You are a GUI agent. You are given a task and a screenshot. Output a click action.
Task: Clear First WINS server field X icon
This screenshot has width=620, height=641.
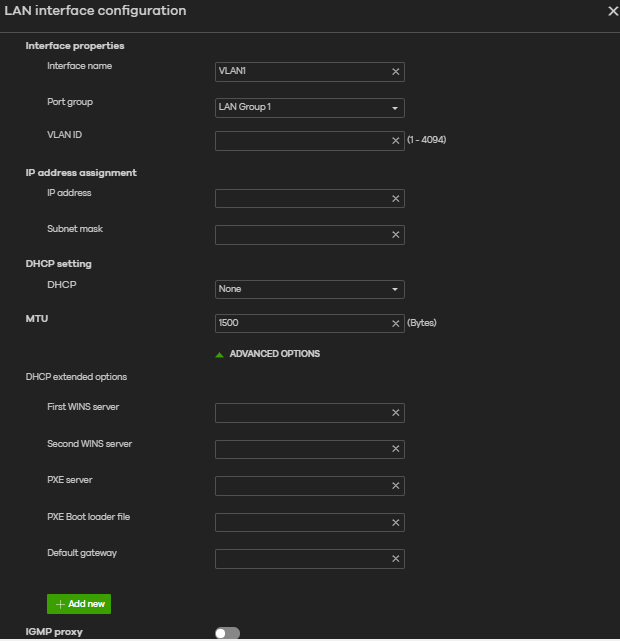pyautogui.click(x=395, y=413)
